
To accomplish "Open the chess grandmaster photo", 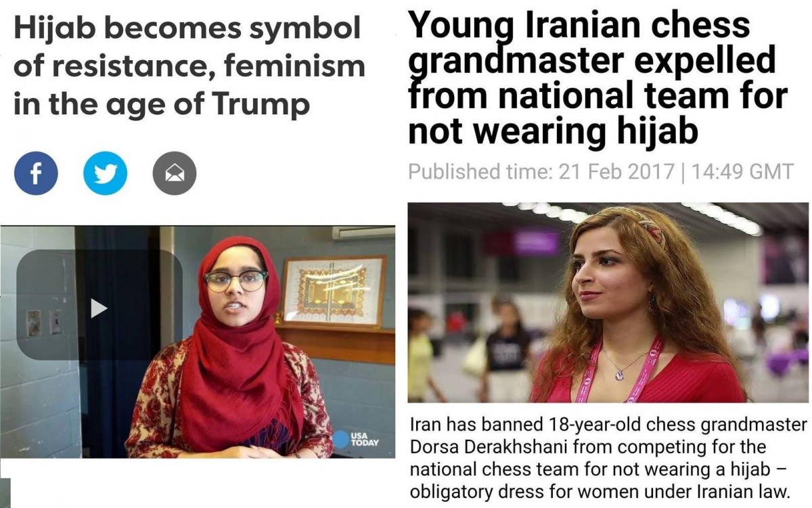I will point(608,302).
